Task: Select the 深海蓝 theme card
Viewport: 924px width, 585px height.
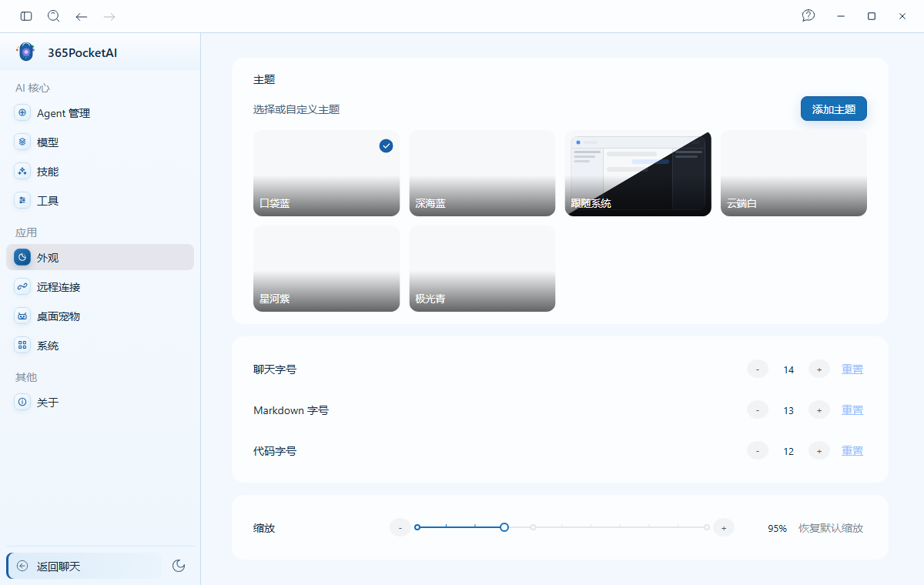Action: (482, 173)
